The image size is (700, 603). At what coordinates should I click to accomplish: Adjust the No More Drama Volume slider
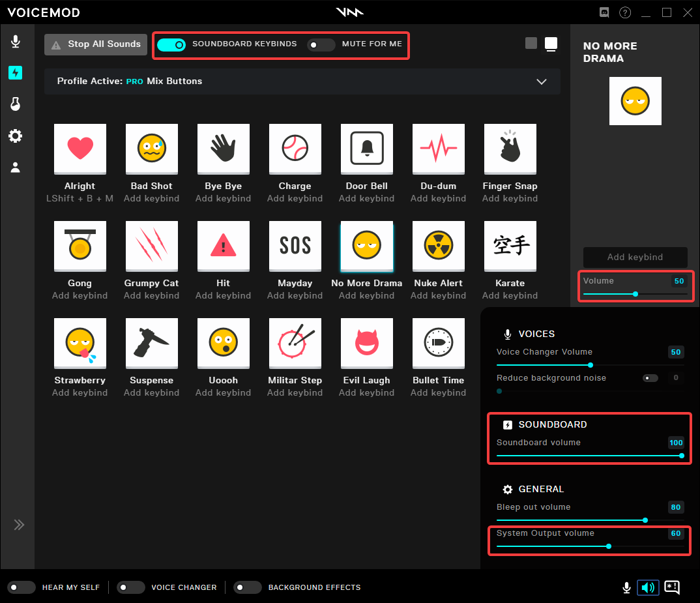(635, 294)
